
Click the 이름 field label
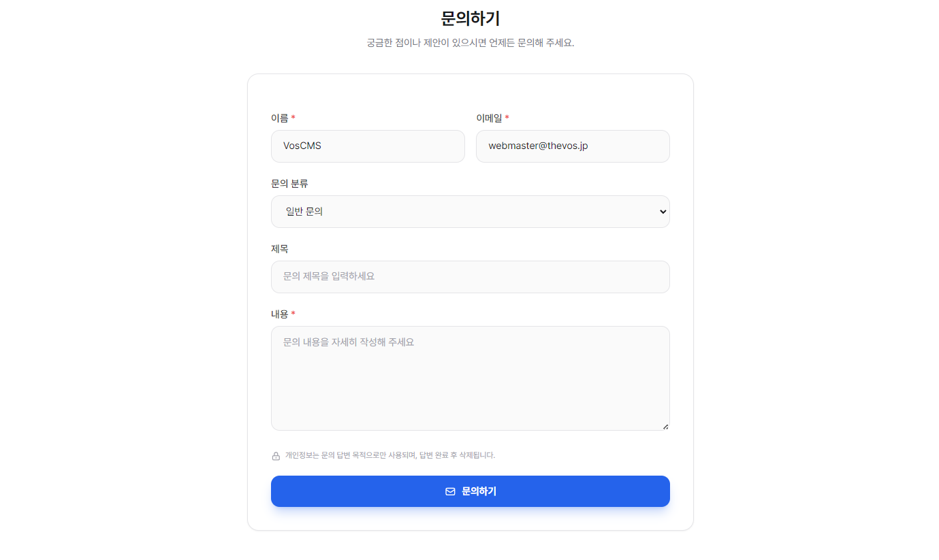click(280, 118)
